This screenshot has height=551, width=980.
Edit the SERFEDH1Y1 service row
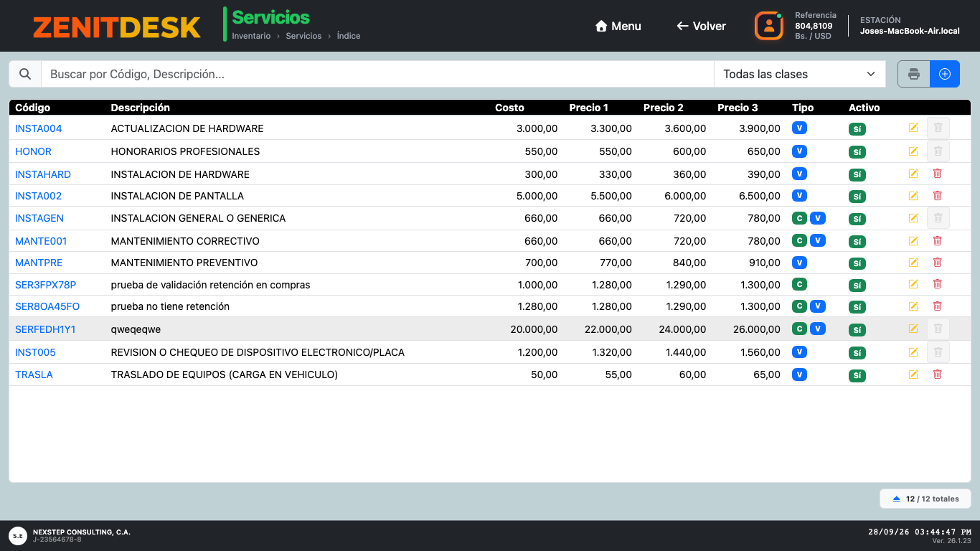pyautogui.click(x=913, y=329)
